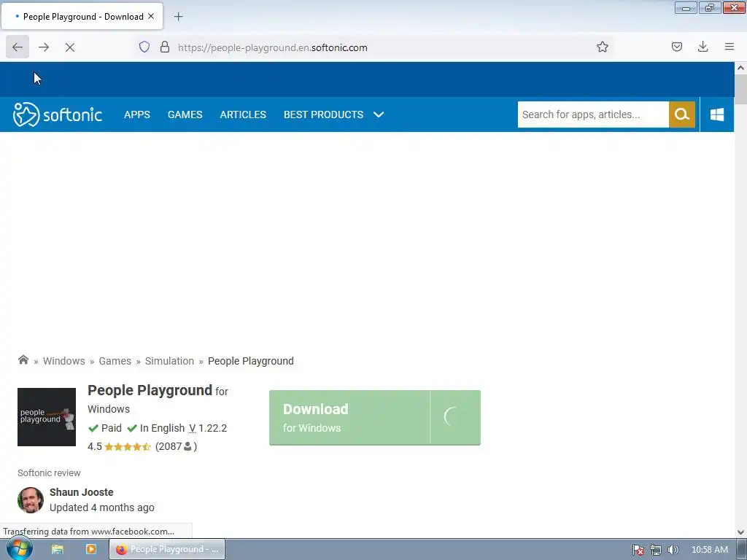Open a new tab with plus button
This screenshot has height=560, width=747.
tap(178, 17)
